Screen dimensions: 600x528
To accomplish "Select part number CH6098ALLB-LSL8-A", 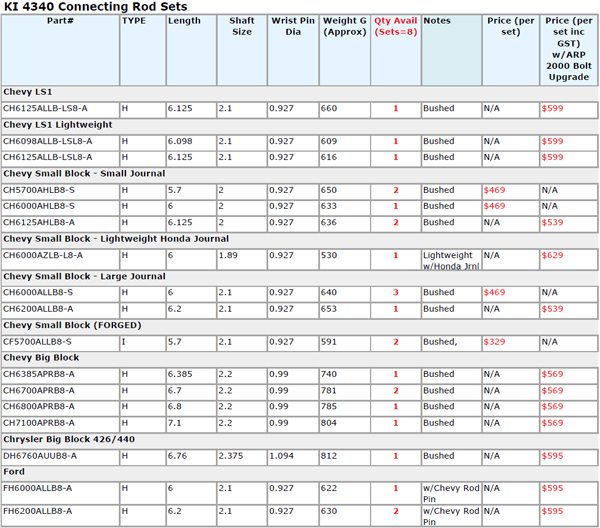I will pos(47,141).
